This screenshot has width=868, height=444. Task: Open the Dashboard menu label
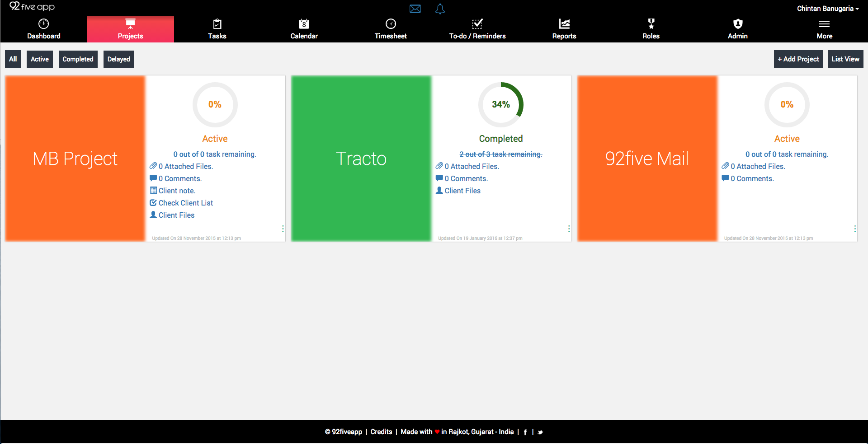point(44,36)
